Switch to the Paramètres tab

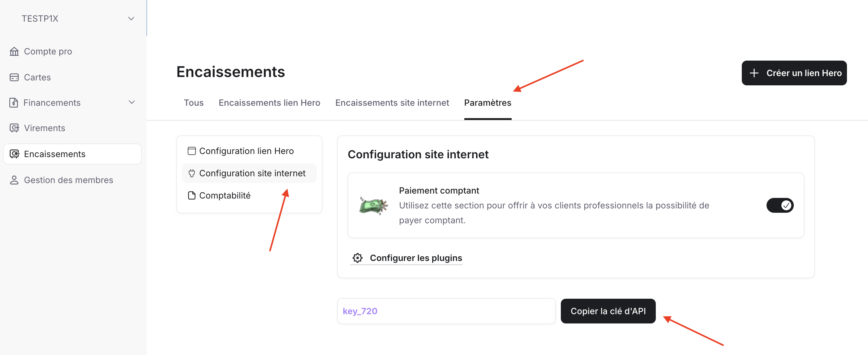(488, 103)
